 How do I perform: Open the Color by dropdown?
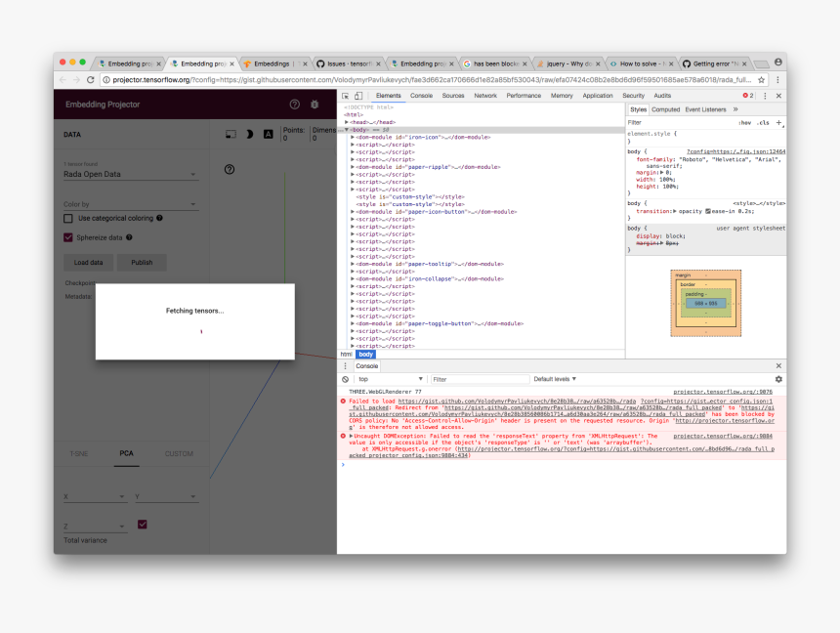point(131,204)
